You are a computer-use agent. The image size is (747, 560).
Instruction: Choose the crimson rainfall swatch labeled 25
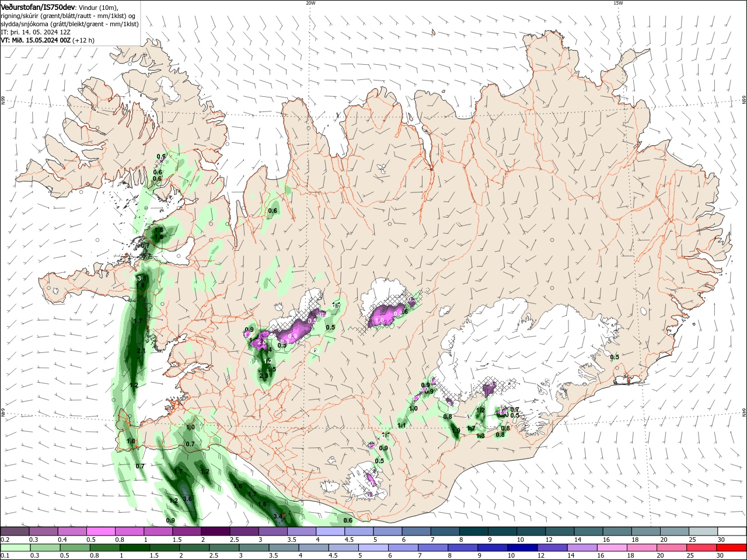(x=702, y=548)
